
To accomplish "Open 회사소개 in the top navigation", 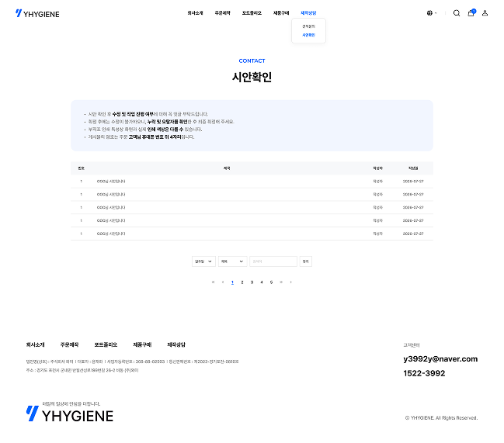I will pyautogui.click(x=195, y=13).
